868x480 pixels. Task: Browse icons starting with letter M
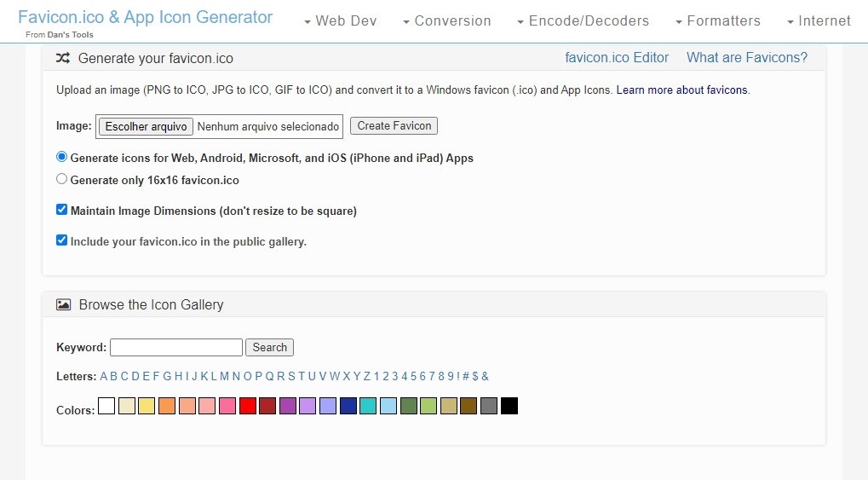point(224,376)
